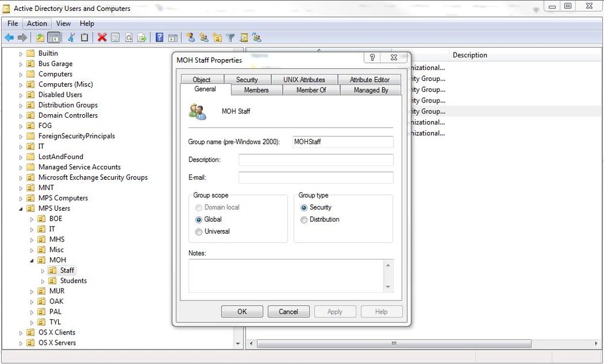Open the UNIX Attributes tab
604x364 pixels.
click(304, 80)
